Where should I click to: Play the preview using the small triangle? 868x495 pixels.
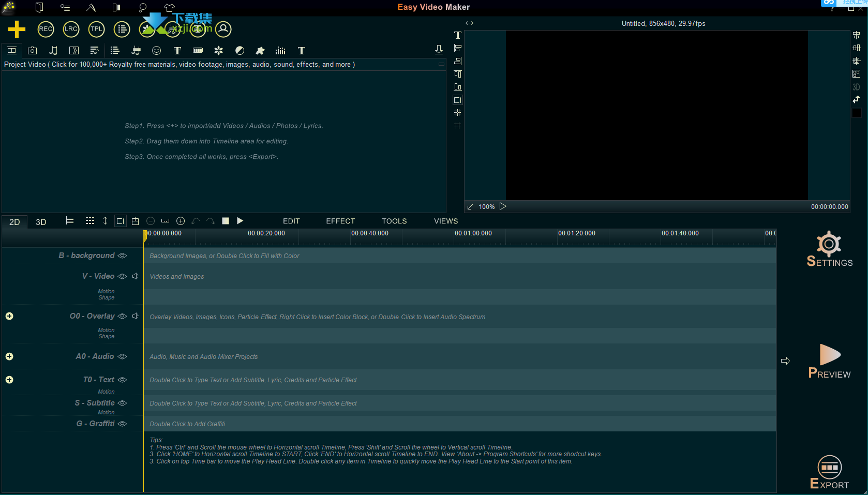503,206
